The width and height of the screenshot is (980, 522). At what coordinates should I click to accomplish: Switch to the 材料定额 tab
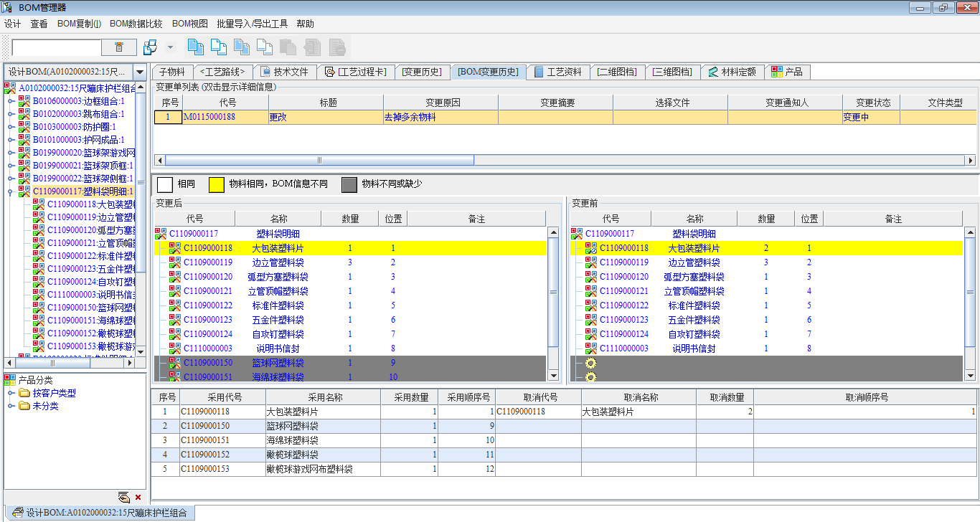tap(732, 72)
